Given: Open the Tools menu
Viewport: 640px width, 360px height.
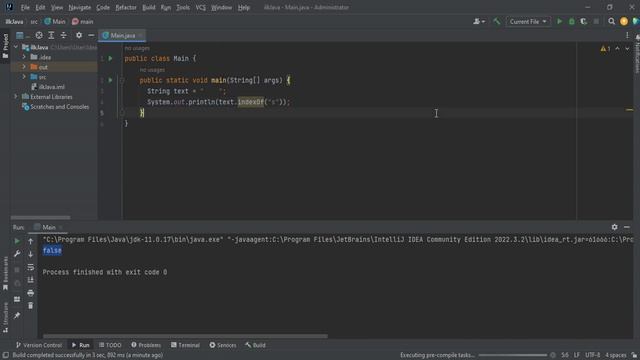Looking at the screenshot, I should click(x=183, y=7).
